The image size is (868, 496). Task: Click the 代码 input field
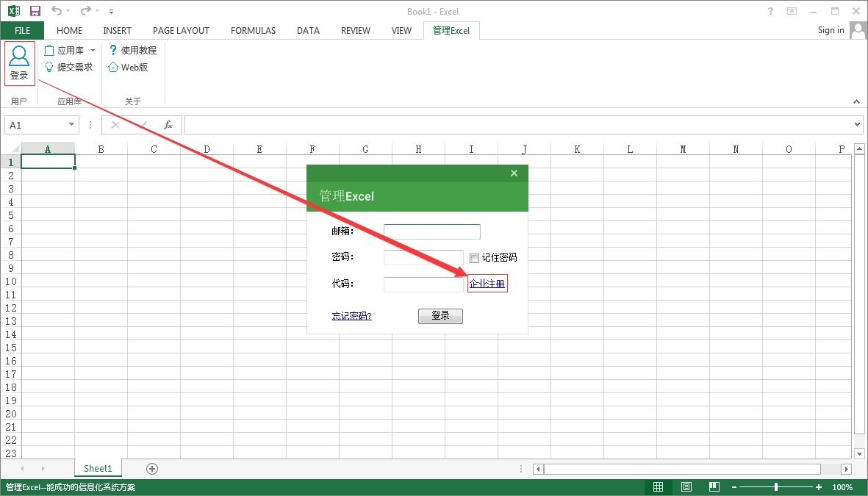[x=423, y=284]
